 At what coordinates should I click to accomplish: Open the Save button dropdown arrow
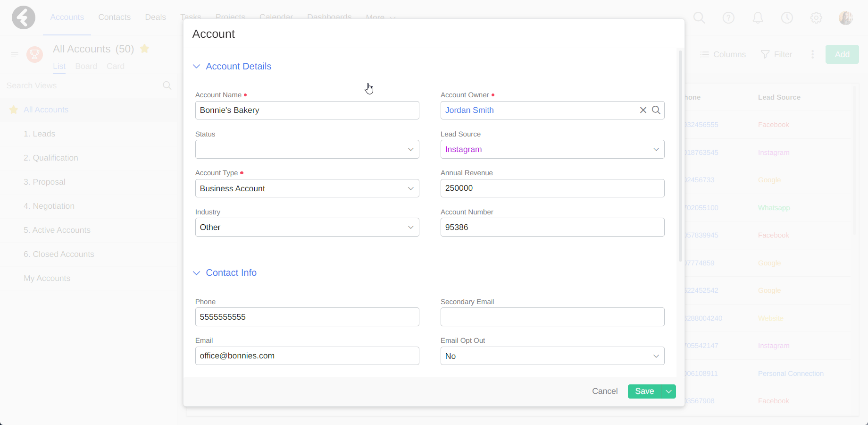tap(669, 391)
